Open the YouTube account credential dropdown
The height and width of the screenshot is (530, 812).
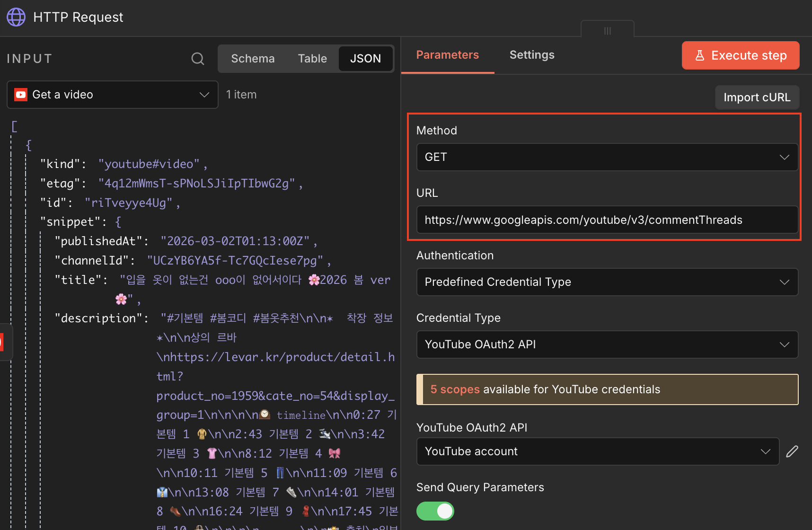click(598, 451)
